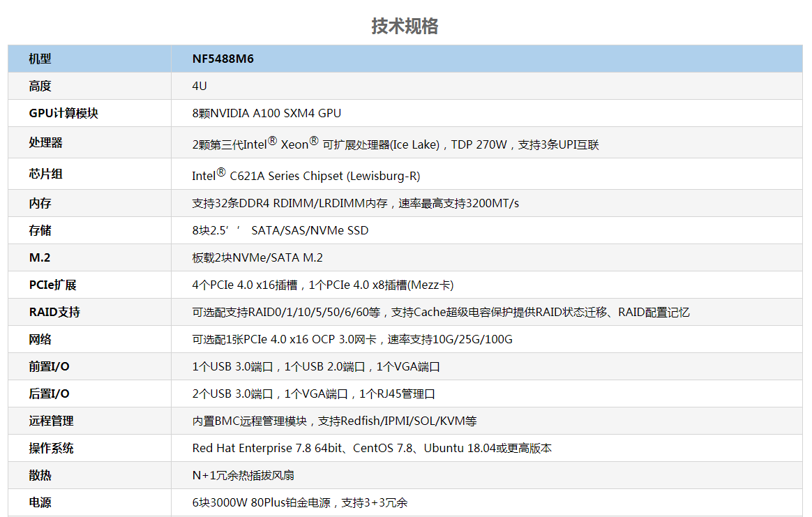
Task: Click the 网络 row label
Action: point(40,339)
